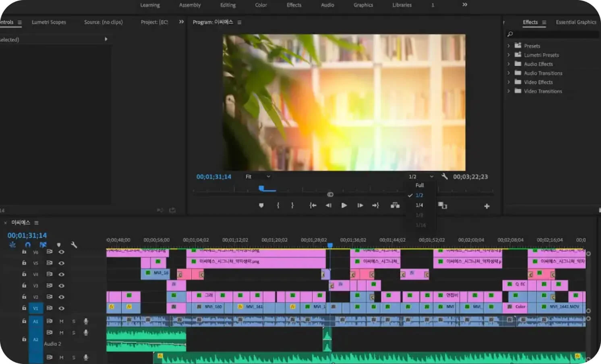Expand the Audio Effects folder

coord(509,64)
